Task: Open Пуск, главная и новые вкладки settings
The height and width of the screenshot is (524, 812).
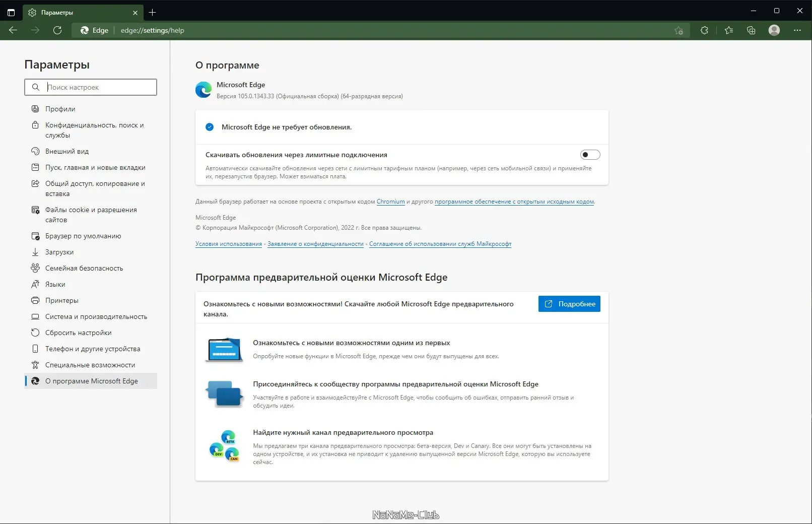Action: (91, 167)
